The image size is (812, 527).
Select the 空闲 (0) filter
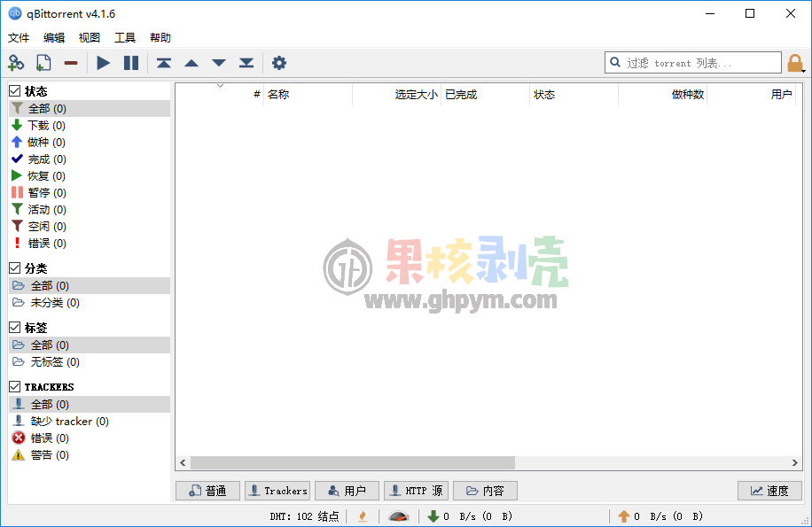coord(90,227)
